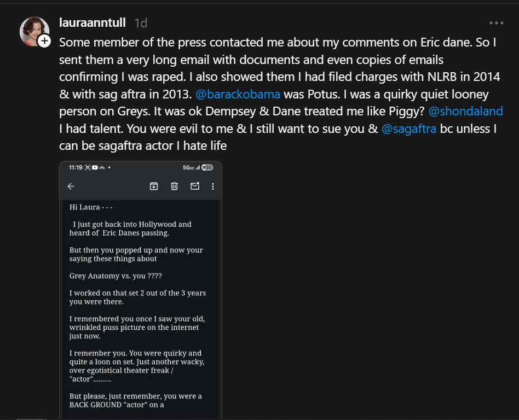Open the email's three-dot overflow menu

[x=212, y=186]
